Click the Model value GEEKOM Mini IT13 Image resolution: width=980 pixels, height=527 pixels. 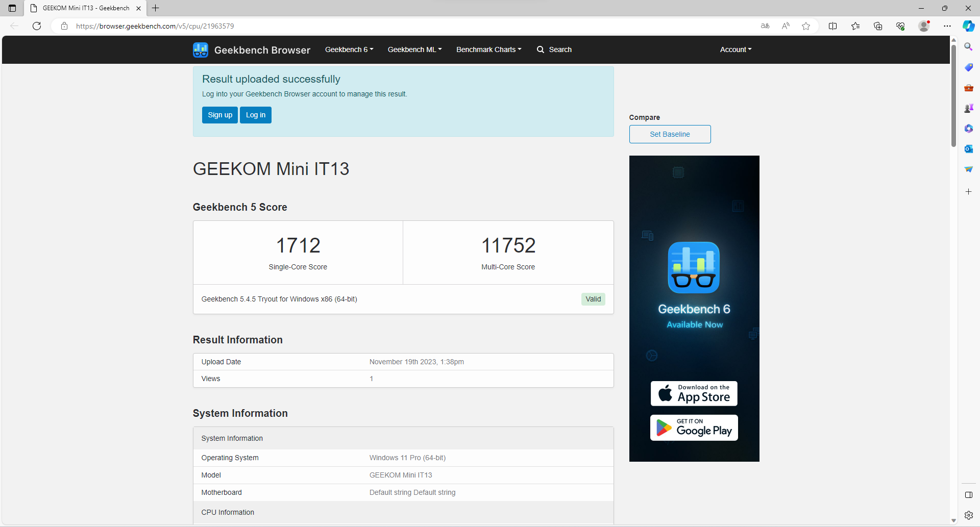401,475
